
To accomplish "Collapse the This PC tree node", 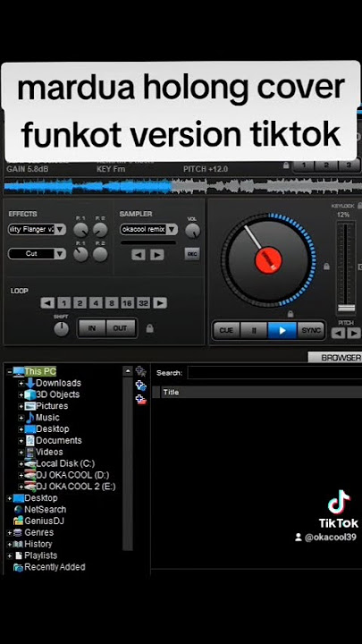I will (x=10, y=372).
